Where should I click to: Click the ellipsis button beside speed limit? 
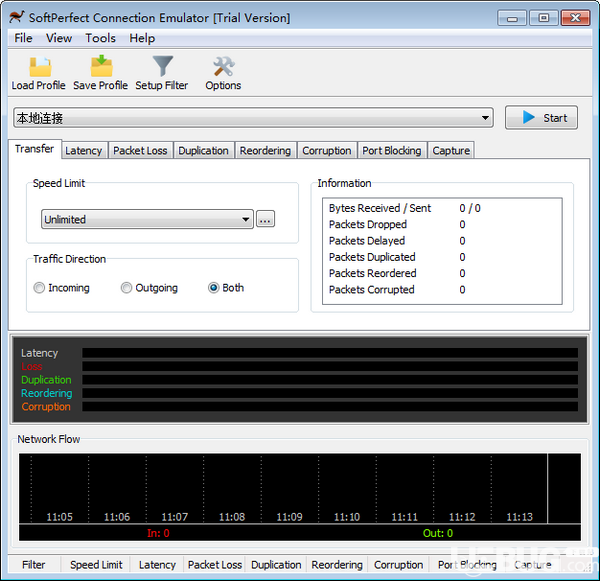tap(265, 219)
